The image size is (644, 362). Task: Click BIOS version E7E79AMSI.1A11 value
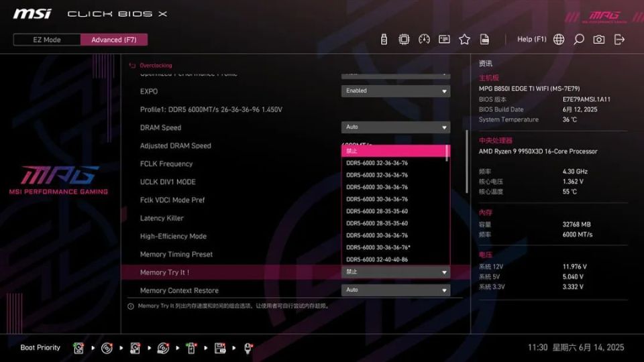click(x=586, y=99)
